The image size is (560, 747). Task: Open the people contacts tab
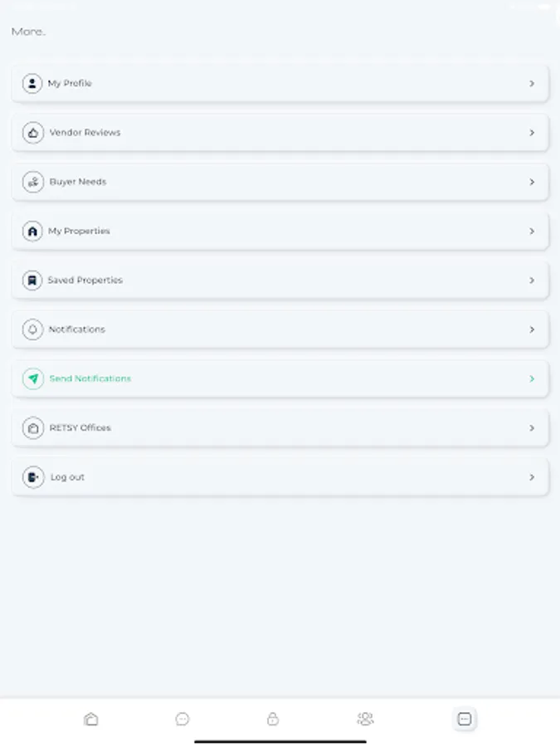[x=365, y=720]
